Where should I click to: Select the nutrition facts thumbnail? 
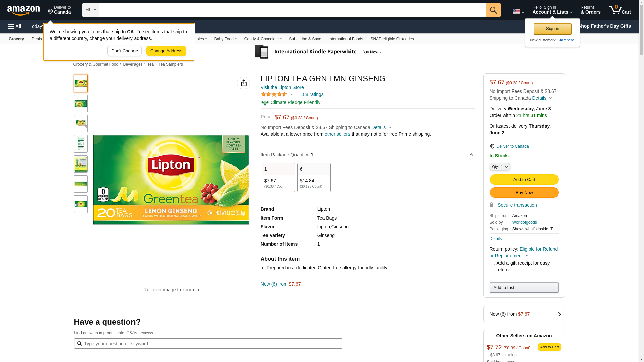[x=81, y=144]
